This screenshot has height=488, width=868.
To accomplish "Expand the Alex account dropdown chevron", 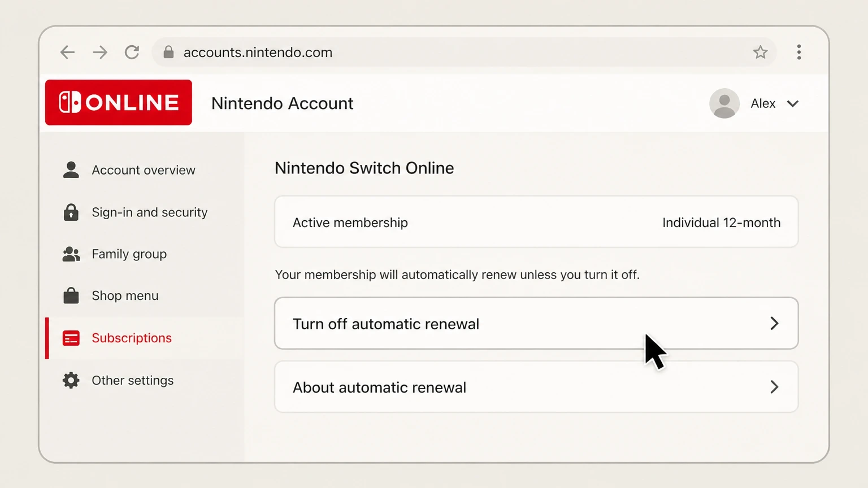I will 793,104.
